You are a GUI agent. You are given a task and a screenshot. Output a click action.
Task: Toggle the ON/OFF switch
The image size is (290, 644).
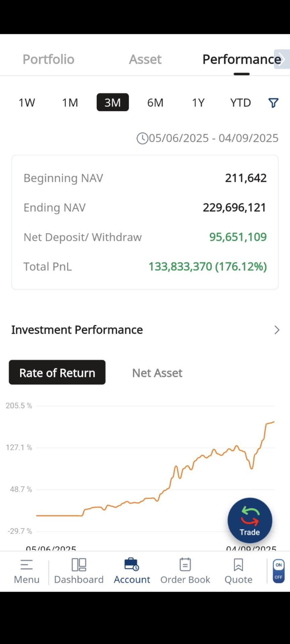279,571
